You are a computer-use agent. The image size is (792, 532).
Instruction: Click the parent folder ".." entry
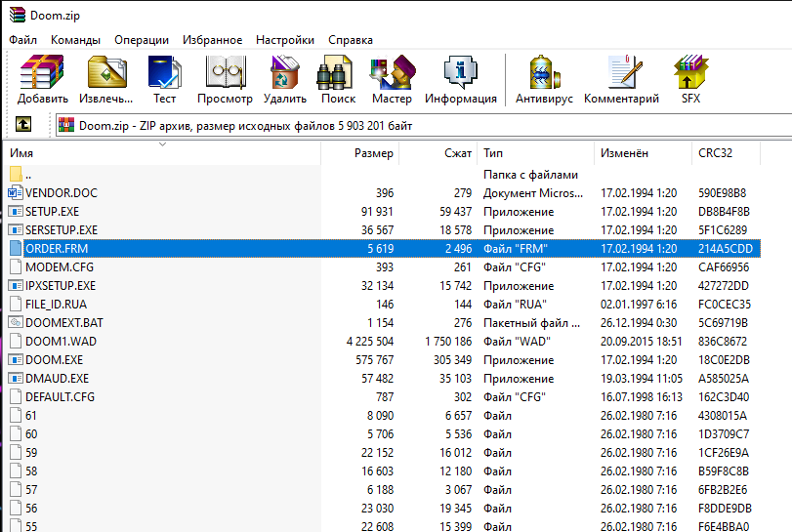coord(27,175)
